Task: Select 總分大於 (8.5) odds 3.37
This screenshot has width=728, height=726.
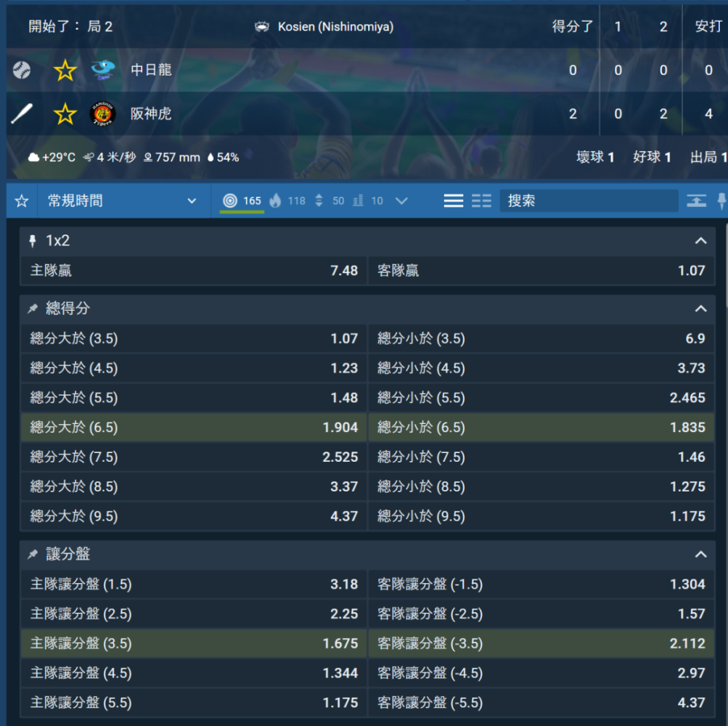Action: pyautogui.click(x=194, y=487)
